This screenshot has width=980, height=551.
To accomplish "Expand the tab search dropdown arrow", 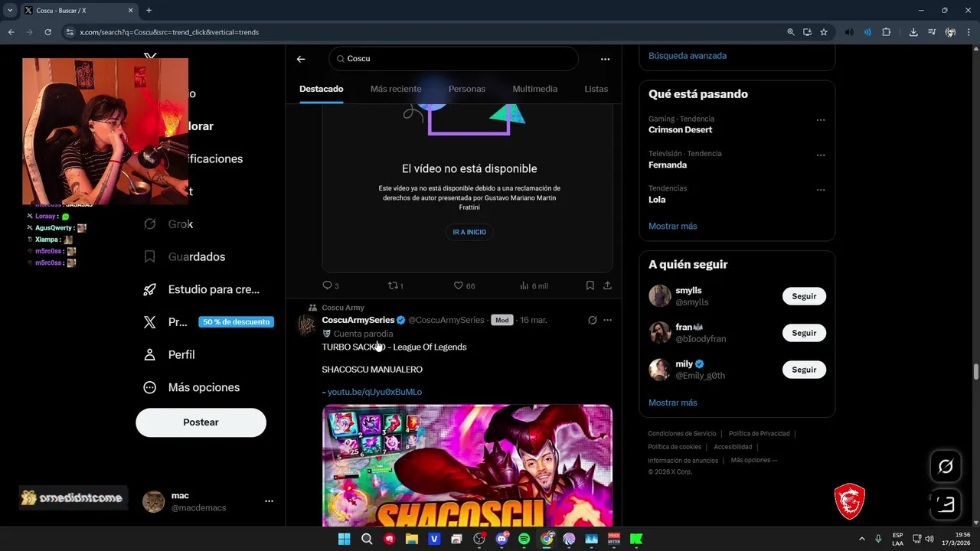I will [10, 10].
